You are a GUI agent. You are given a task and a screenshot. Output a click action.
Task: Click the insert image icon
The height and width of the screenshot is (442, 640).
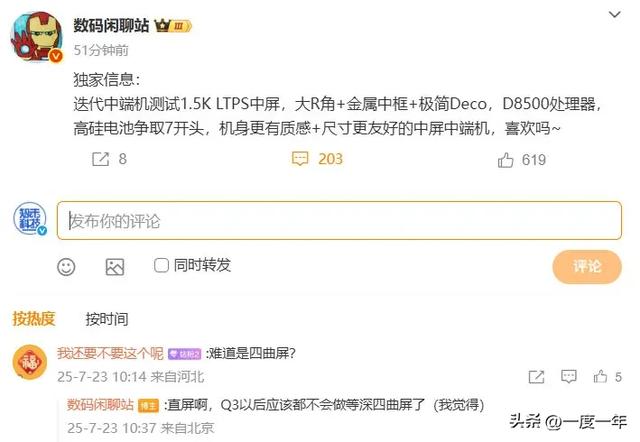click(115, 267)
